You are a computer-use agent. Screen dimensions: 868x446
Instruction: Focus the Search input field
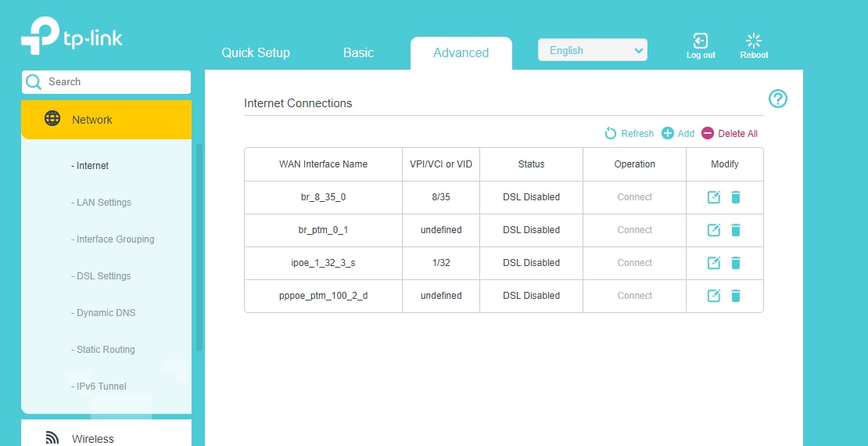106,82
